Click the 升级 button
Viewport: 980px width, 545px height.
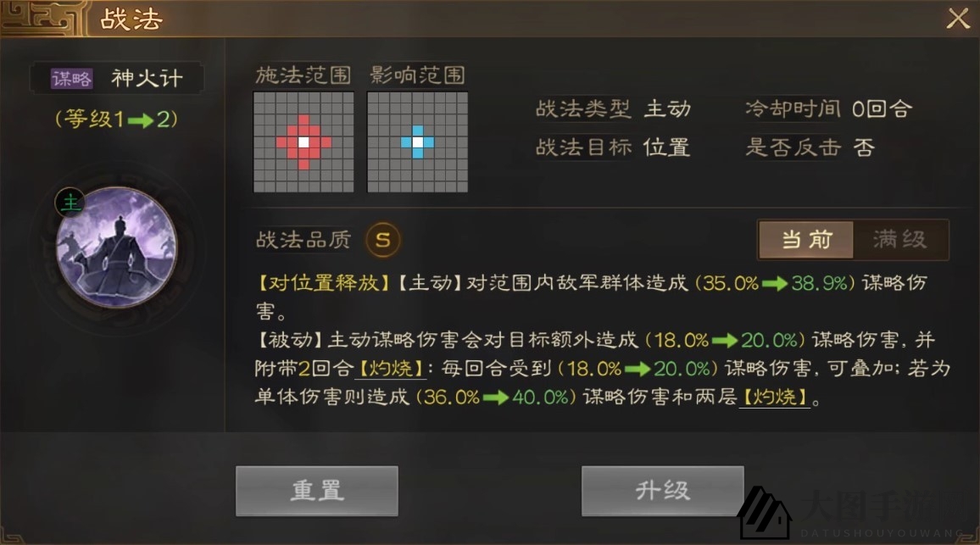[662, 491]
